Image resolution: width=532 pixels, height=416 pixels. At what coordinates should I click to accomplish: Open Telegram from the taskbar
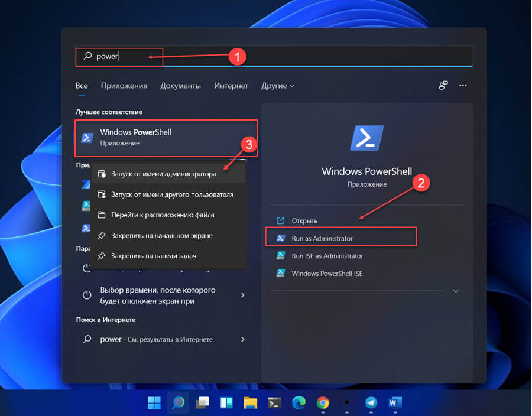coord(371,403)
